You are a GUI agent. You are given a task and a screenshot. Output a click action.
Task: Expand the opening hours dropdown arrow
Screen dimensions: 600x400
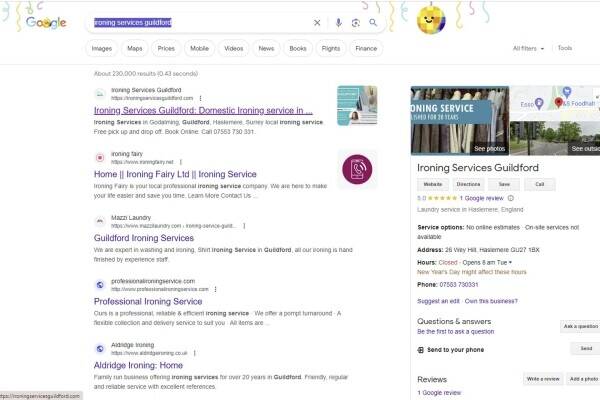[510, 263]
